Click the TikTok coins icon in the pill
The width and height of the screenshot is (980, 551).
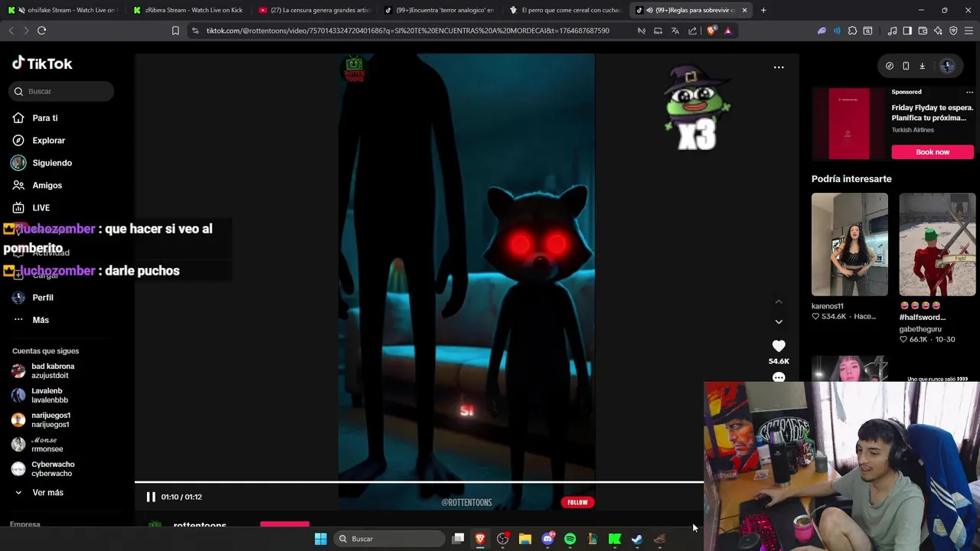[x=890, y=66]
